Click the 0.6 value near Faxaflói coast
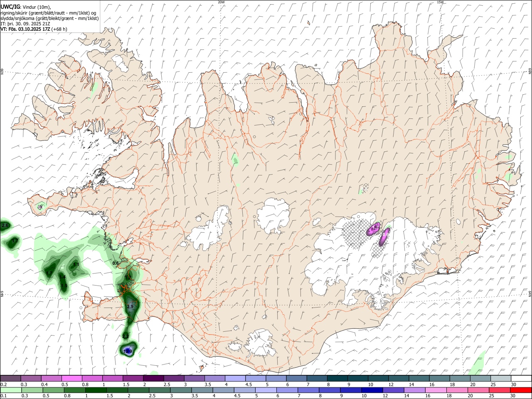Viewport: 532px width, 399px height. [116, 264]
